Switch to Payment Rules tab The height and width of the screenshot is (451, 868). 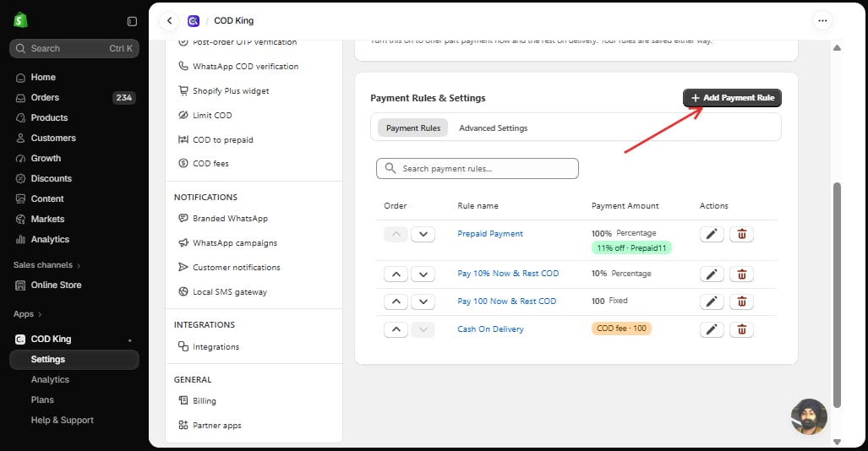pyautogui.click(x=413, y=128)
